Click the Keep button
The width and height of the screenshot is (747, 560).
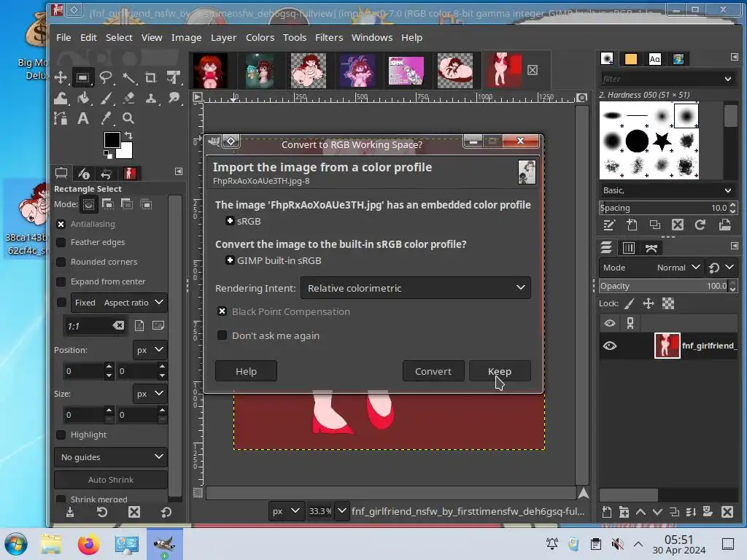tap(500, 371)
